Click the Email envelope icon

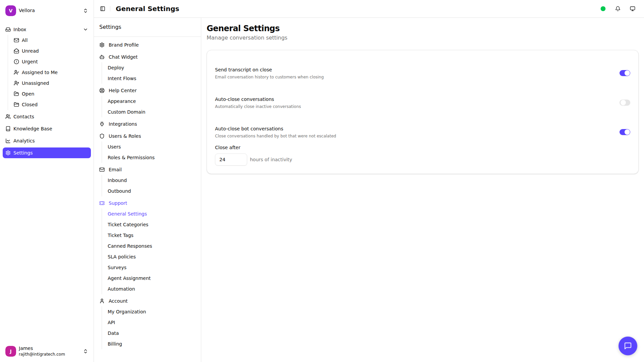tap(102, 170)
